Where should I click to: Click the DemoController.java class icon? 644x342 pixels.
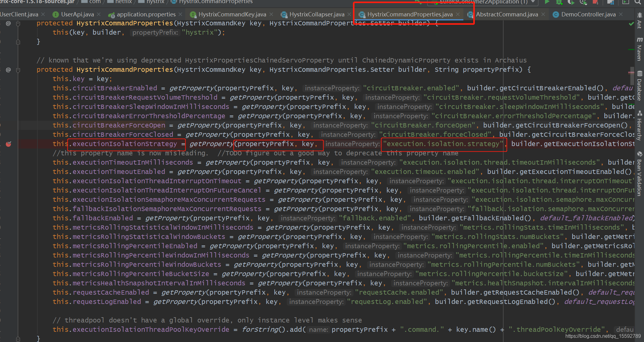pyautogui.click(x=556, y=14)
